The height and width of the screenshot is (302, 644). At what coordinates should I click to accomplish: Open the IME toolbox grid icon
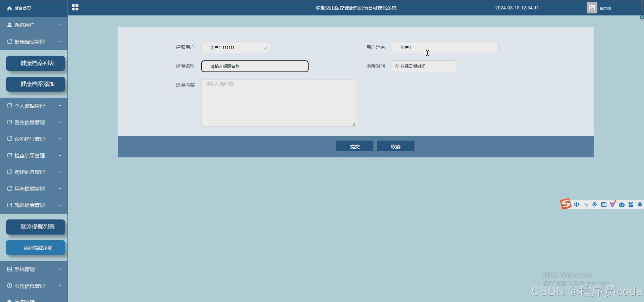[631, 205]
